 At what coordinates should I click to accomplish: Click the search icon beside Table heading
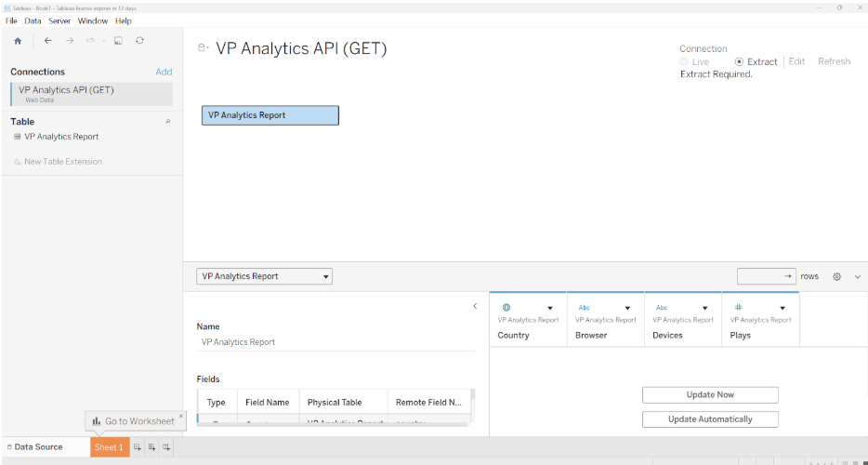click(x=167, y=122)
